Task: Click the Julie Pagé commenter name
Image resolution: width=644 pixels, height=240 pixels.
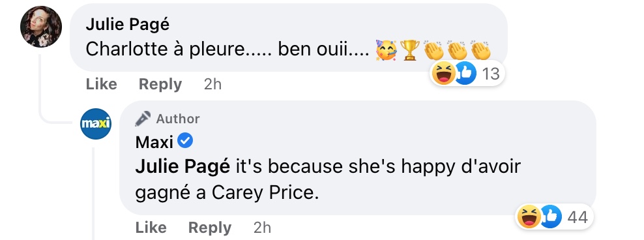Action: [x=127, y=25]
